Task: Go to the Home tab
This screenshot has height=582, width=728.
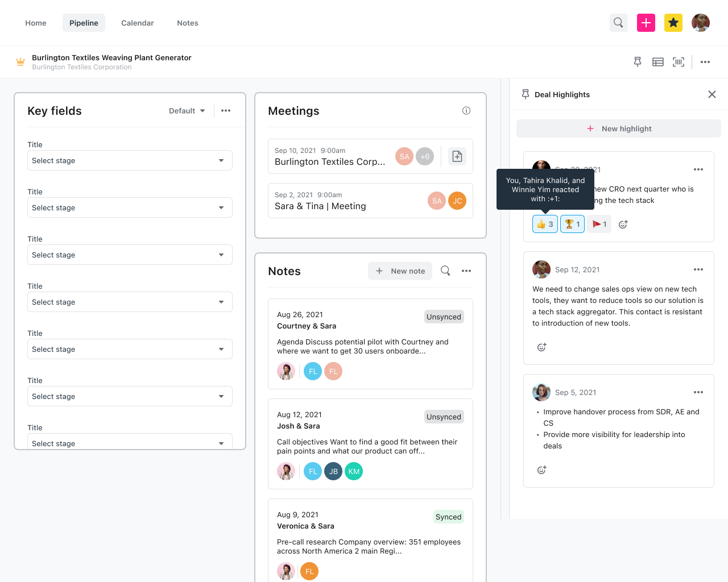Action: pos(36,23)
